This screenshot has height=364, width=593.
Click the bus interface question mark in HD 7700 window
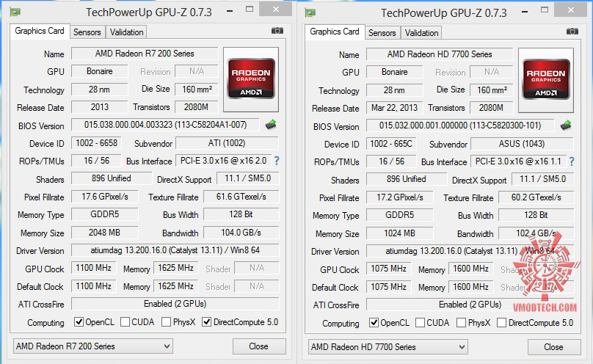(x=572, y=161)
